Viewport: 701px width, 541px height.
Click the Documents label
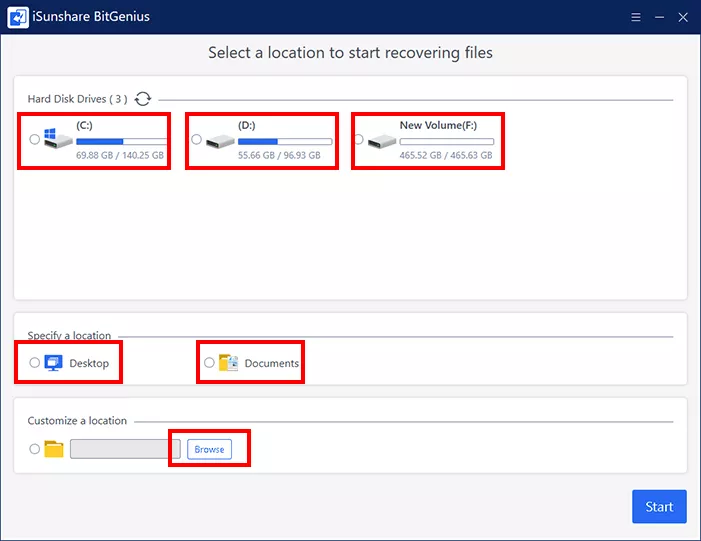click(x=271, y=363)
